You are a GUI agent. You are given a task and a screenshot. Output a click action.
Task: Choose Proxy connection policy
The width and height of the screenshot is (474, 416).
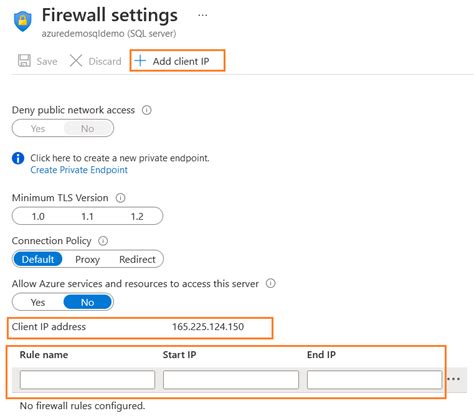click(87, 259)
